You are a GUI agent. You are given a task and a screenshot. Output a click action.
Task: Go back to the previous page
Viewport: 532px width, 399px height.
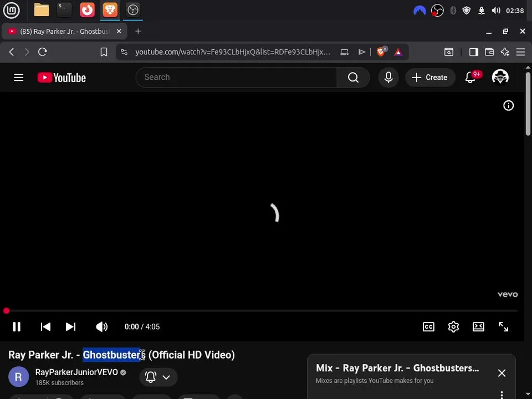pos(12,52)
